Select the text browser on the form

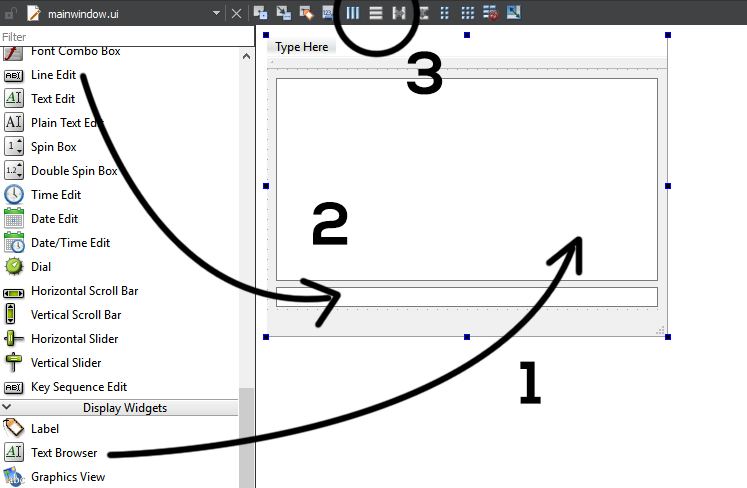(467, 180)
